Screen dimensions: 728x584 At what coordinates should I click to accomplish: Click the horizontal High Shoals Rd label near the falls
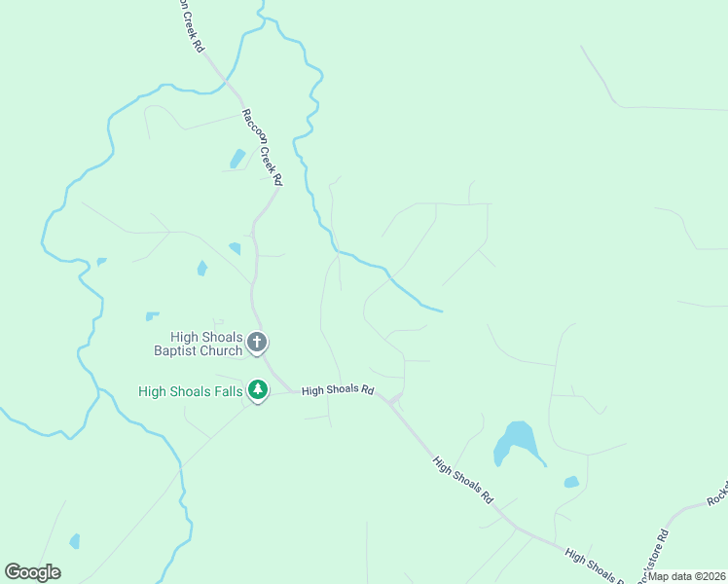[338, 390]
